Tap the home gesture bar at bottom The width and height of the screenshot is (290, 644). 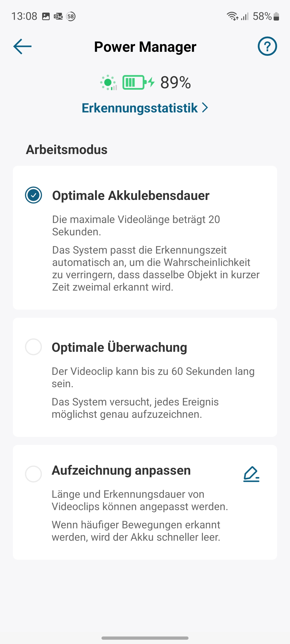tap(145, 638)
